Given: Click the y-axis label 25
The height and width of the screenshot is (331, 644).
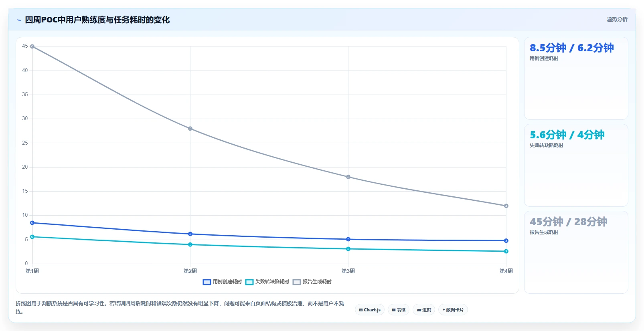Looking at the screenshot, I should pyautogui.click(x=25, y=143).
